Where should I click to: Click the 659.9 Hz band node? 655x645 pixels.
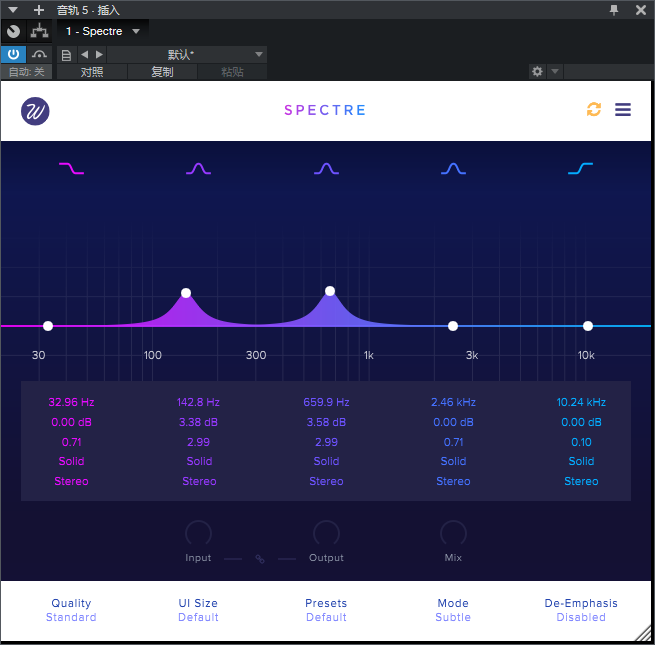[x=330, y=291]
